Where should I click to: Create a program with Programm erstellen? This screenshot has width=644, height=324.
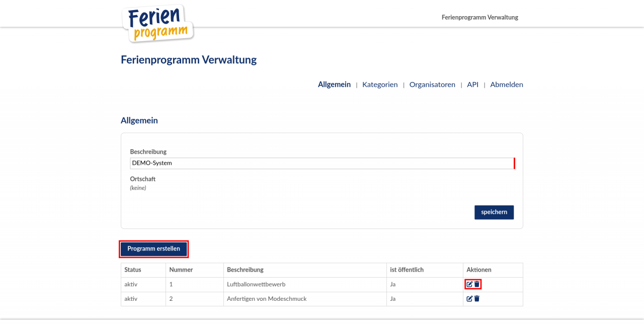pos(153,249)
